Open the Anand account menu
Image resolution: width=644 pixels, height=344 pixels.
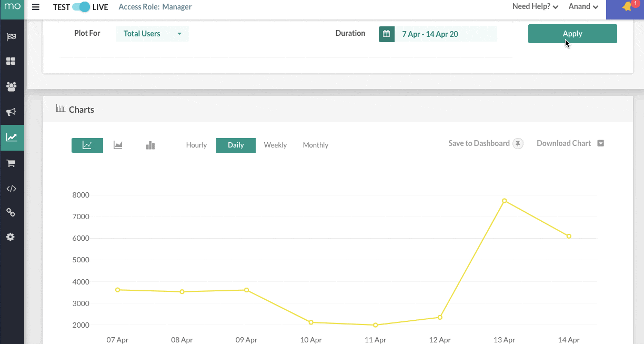[x=583, y=7]
